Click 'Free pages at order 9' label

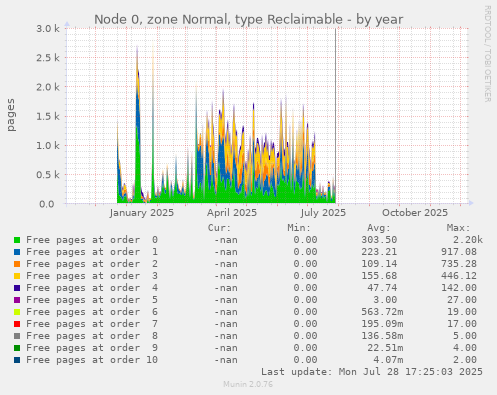pos(92,348)
